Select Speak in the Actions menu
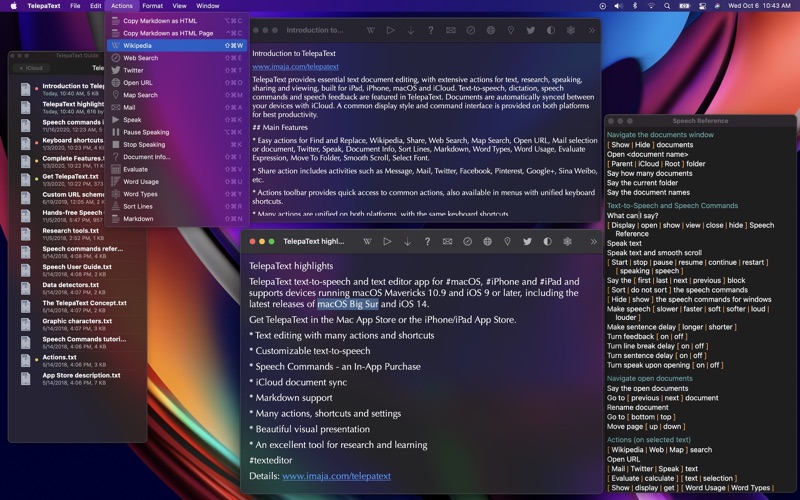Image resolution: width=800 pixels, height=500 pixels. pyautogui.click(x=177, y=120)
